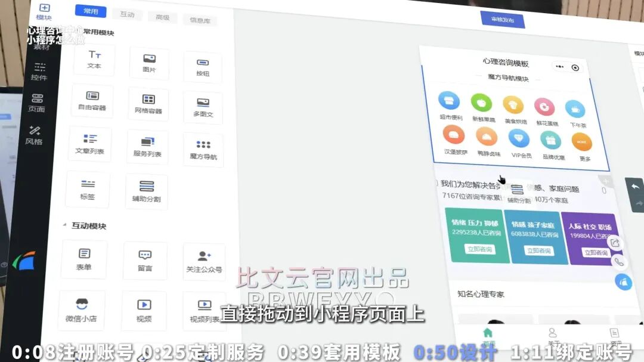Open the 信息库 tab
644x362 pixels.
200,20
